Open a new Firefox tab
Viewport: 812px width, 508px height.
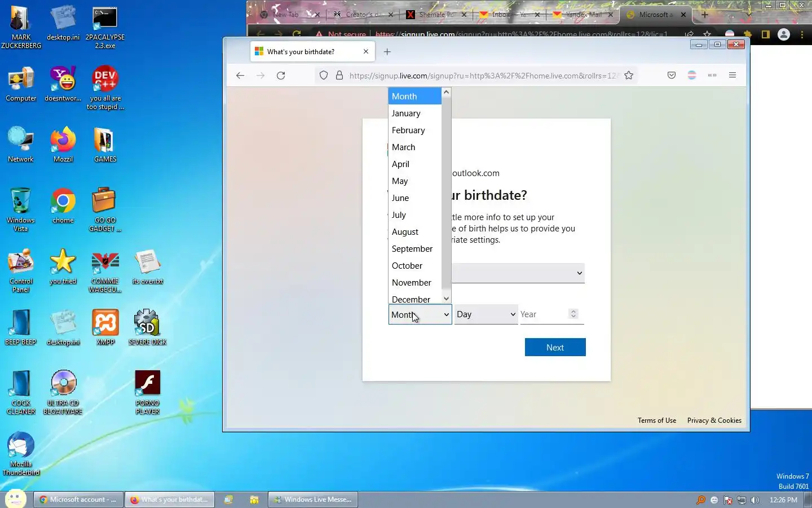click(x=387, y=52)
